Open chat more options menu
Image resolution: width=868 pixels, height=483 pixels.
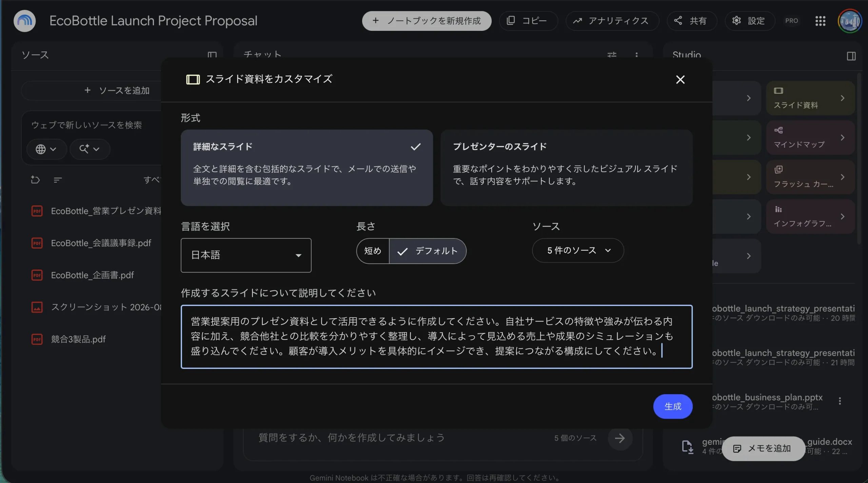coord(636,55)
